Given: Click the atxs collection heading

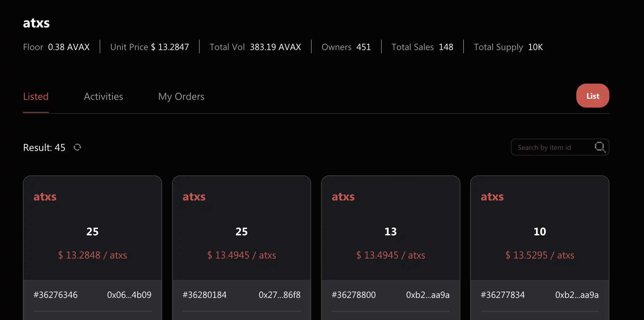Looking at the screenshot, I should point(36,23).
